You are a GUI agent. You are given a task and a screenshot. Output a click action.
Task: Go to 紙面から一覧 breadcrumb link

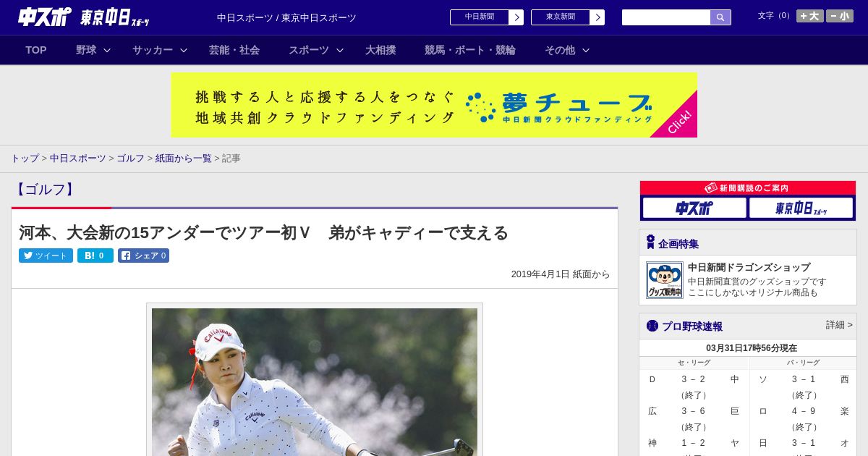pyautogui.click(x=184, y=158)
